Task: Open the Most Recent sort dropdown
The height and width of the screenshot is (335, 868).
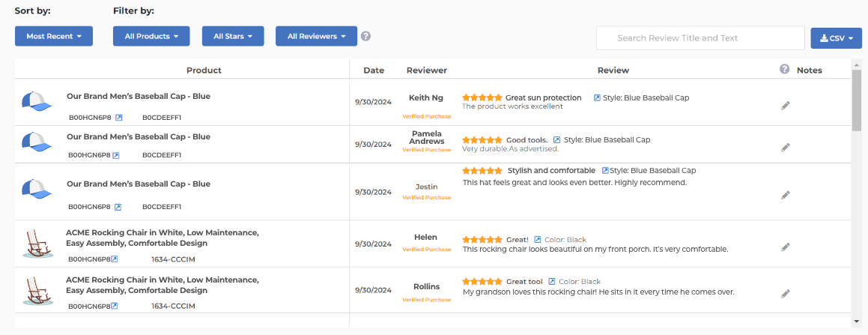Action: 54,36
